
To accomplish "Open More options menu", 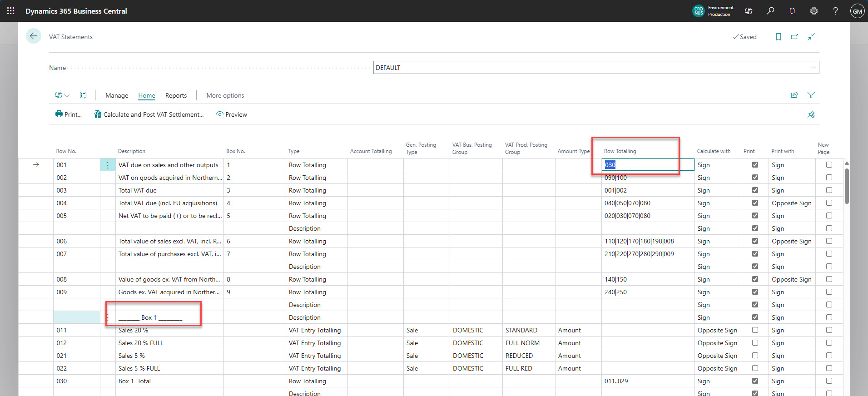I will pyautogui.click(x=225, y=95).
